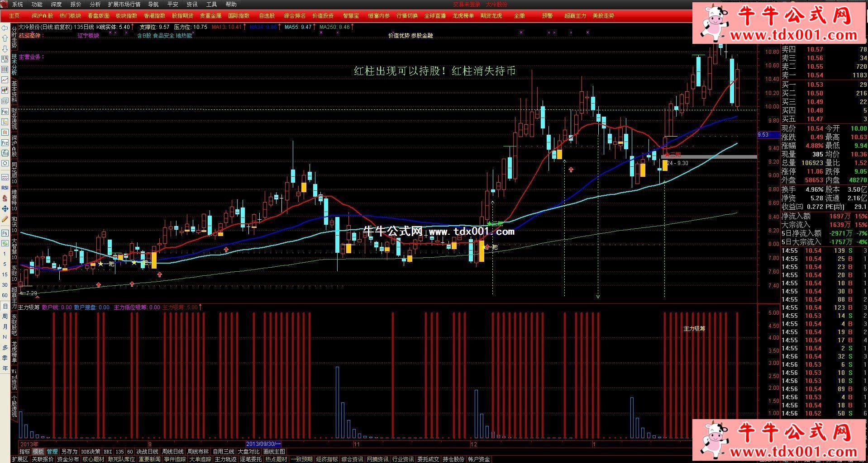Click 热门板块 in the red toolbar
Viewport: 868px width, 463px height.
(x=70, y=15)
